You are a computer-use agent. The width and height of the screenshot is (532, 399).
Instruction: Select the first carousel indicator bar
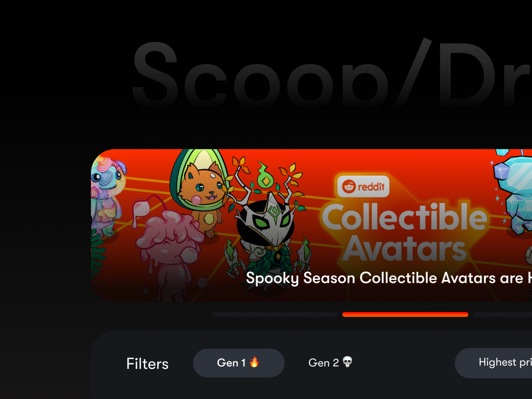coord(274,314)
